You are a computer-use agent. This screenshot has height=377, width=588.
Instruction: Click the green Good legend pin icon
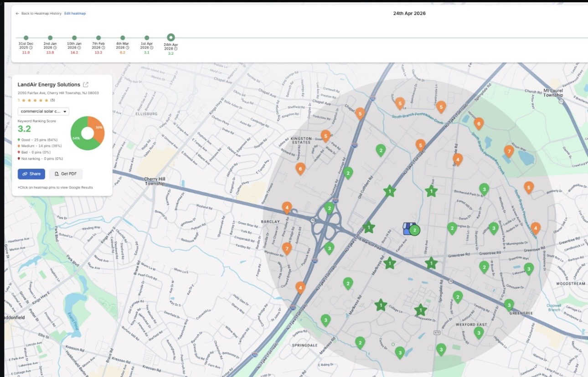[x=19, y=139]
